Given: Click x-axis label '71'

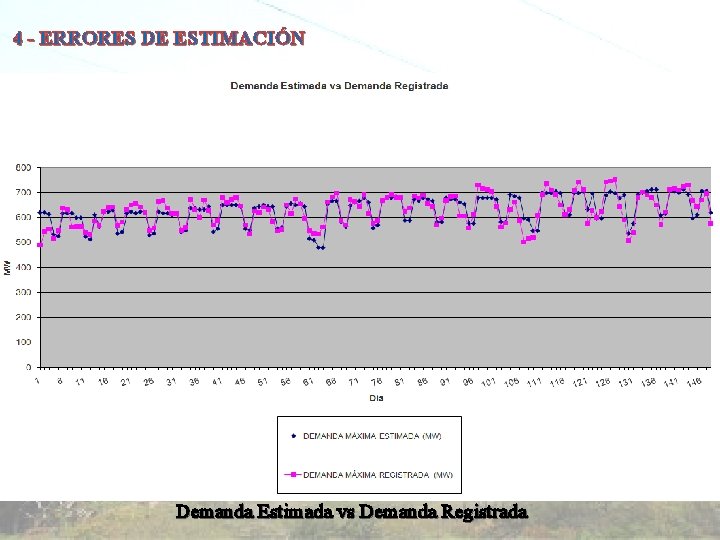Looking at the screenshot, I should tap(354, 381).
